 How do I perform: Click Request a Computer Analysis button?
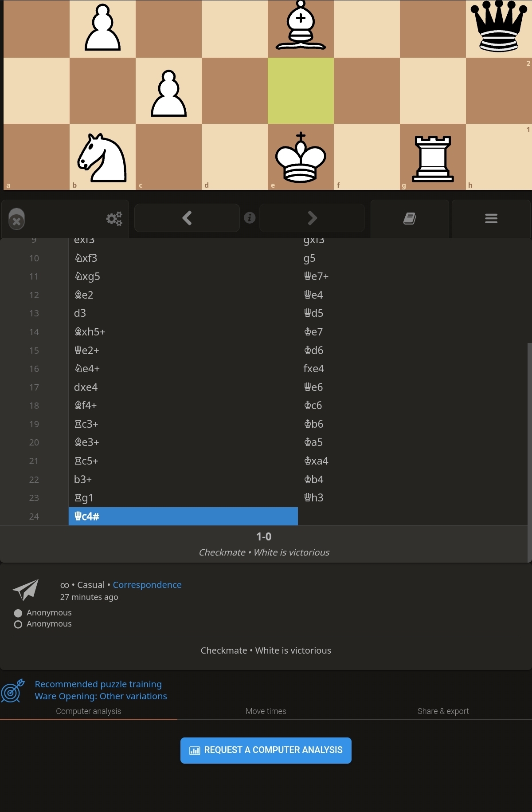click(266, 750)
